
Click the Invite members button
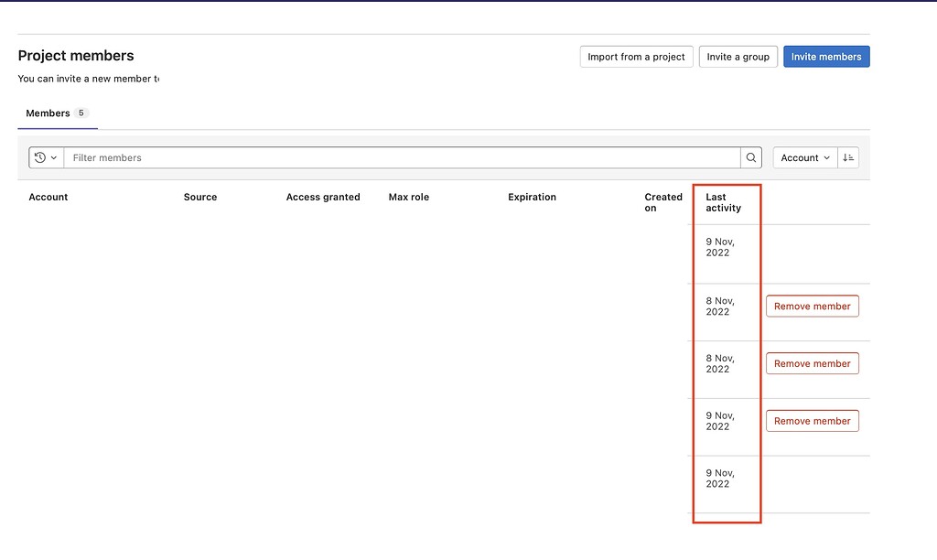[x=826, y=56]
